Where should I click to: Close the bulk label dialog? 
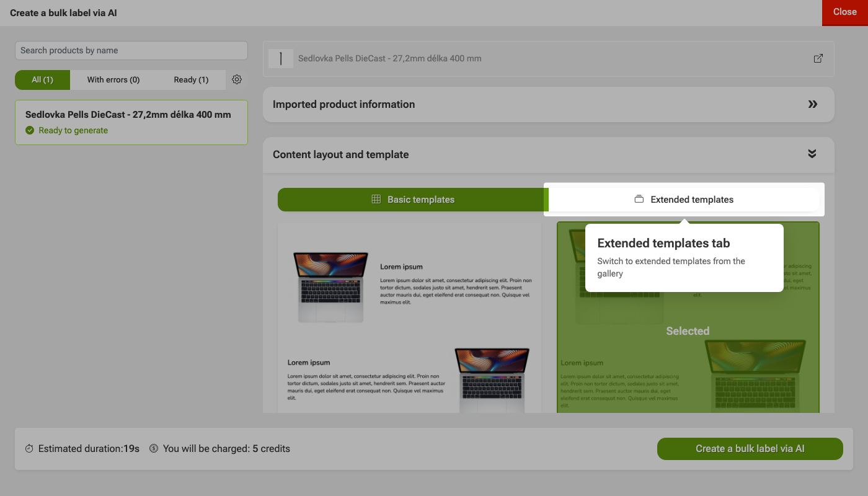coord(845,12)
